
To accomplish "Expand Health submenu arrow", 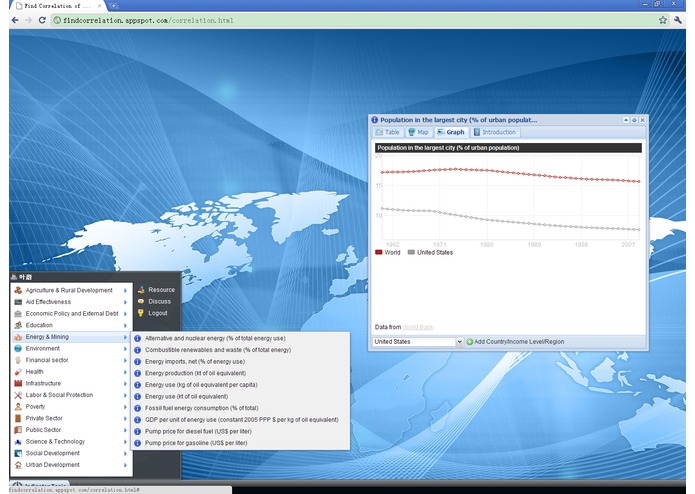I will 125,372.
